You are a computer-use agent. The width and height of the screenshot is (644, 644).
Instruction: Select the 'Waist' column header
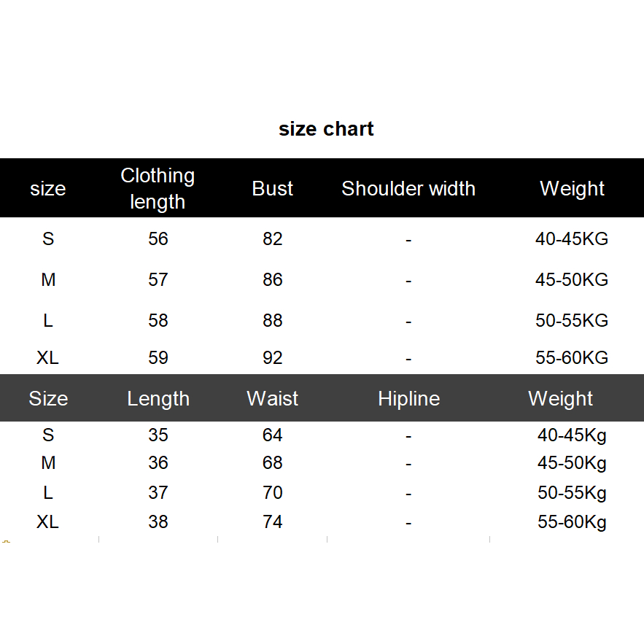coord(273,399)
